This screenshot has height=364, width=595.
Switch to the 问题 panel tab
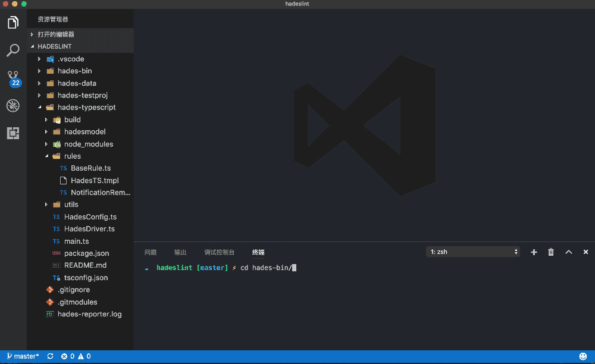tap(151, 252)
